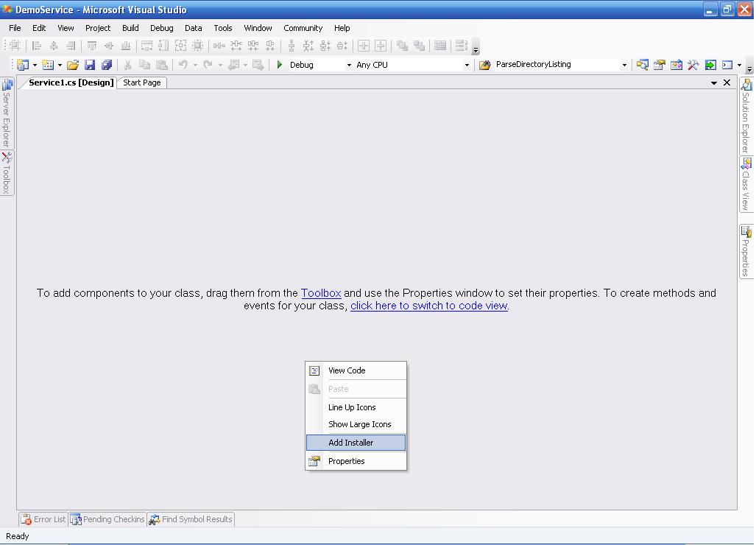This screenshot has width=756, height=545.
Task: Click the Cut scissors icon
Action: click(128, 65)
